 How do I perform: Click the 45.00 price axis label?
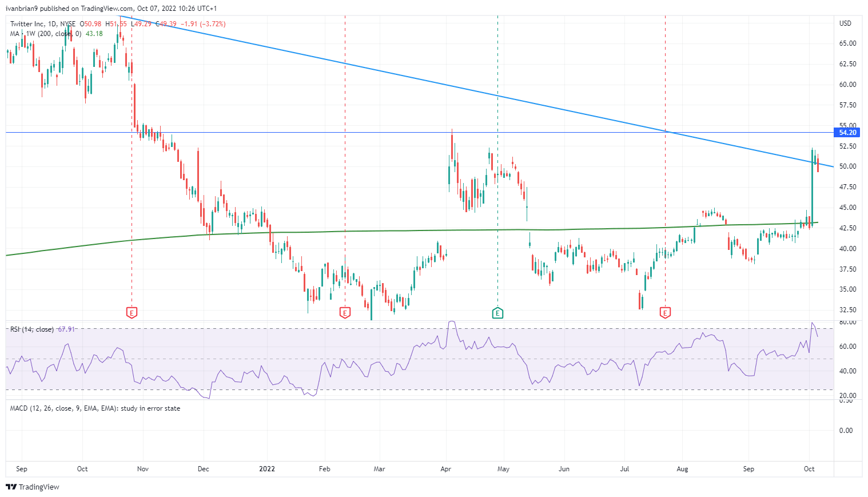point(847,208)
